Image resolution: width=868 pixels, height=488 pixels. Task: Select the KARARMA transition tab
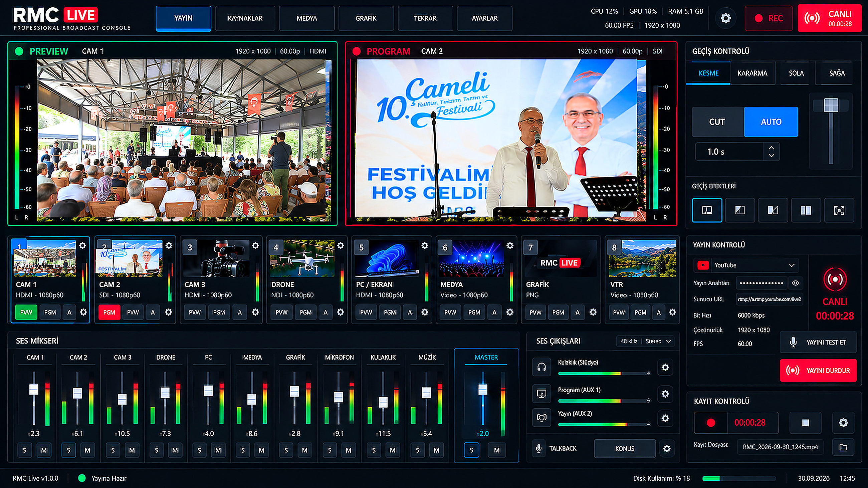[x=752, y=73]
